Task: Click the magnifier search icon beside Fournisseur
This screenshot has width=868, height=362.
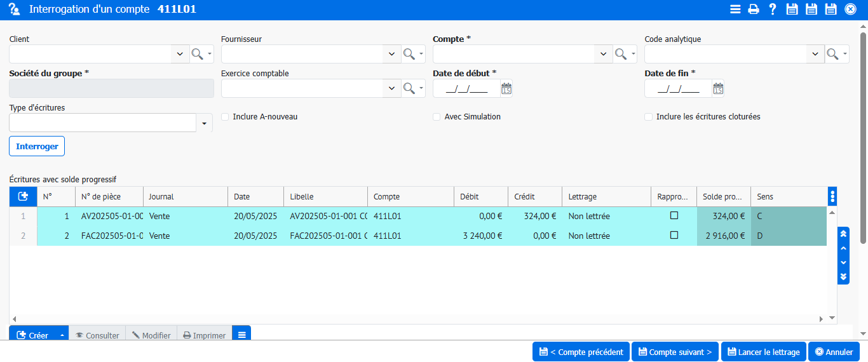Action: tap(409, 54)
